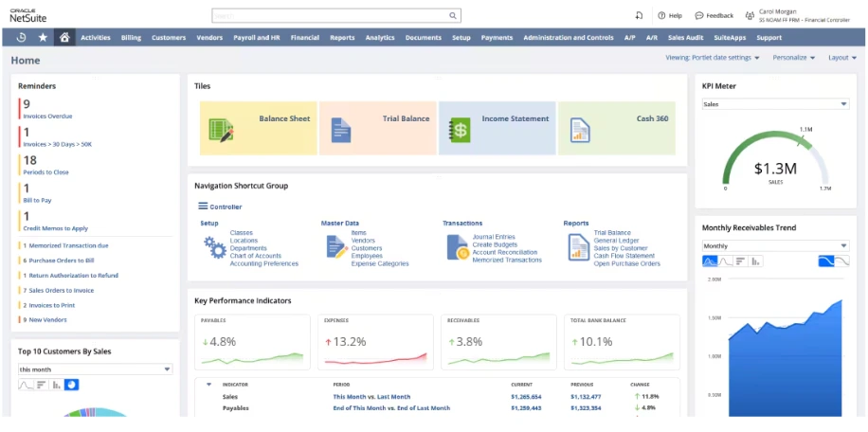Screen dimensions: 868x432
Task: Click the Controller hamburger menu icon
Action: click(203, 207)
